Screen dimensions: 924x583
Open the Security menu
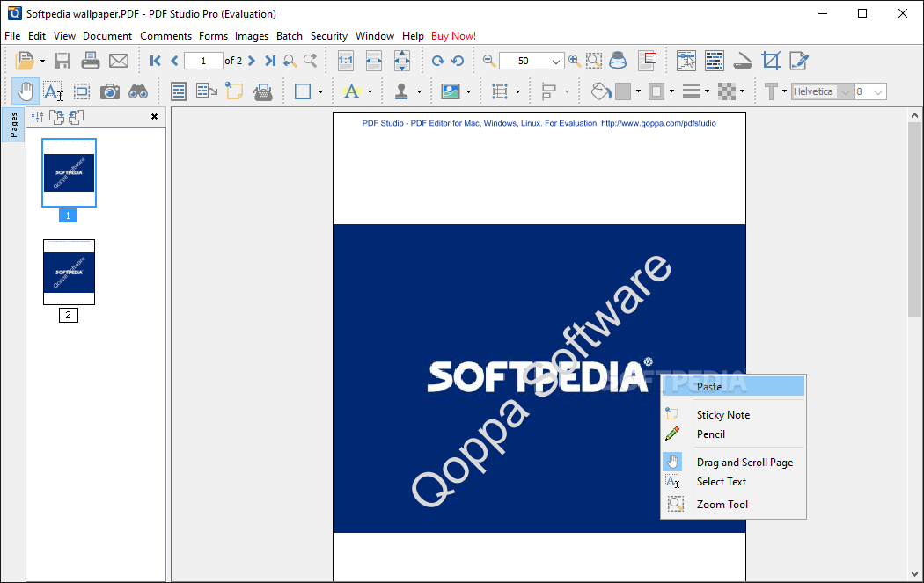click(x=329, y=36)
